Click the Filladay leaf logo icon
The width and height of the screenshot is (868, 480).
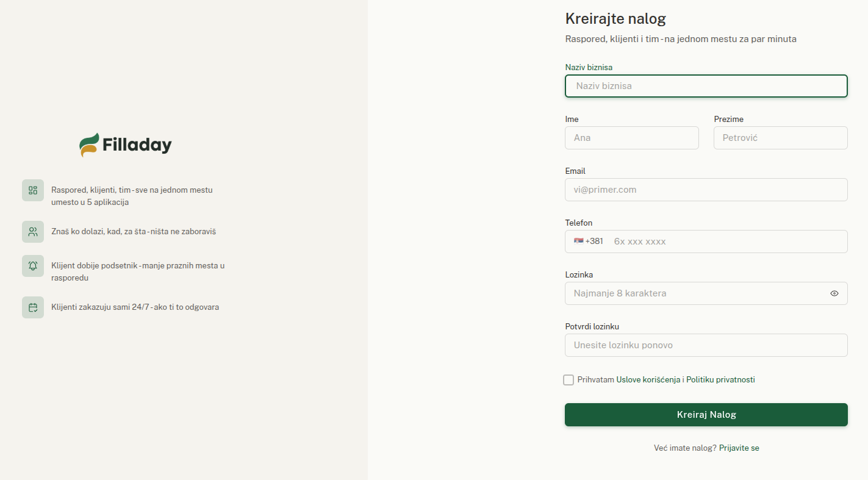point(89,145)
